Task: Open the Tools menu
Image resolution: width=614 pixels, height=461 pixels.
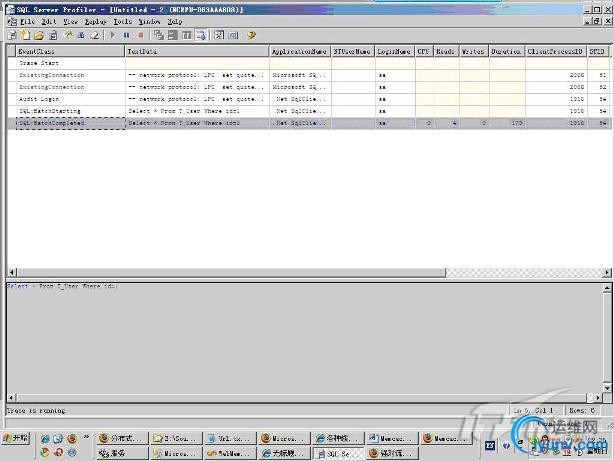Action: click(123, 22)
